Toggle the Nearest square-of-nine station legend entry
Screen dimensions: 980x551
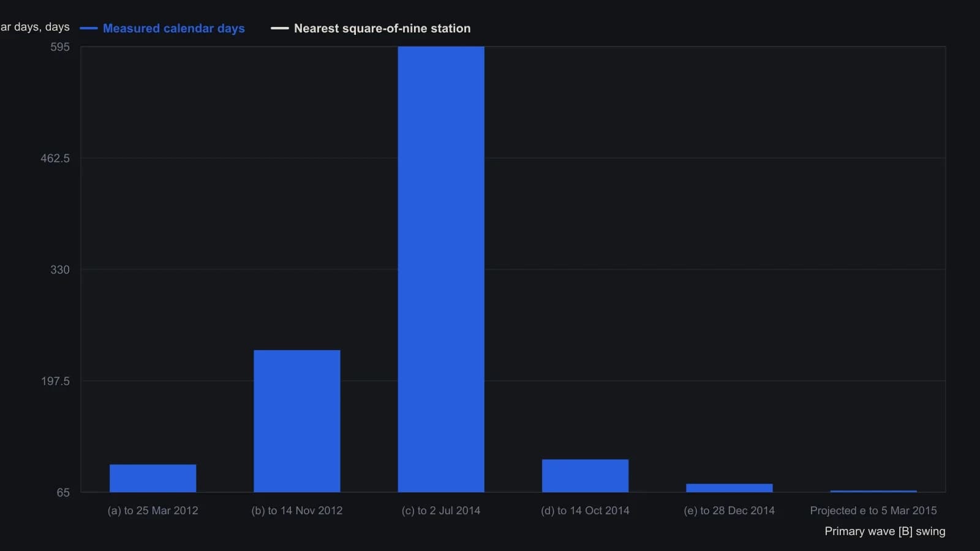tap(371, 28)
